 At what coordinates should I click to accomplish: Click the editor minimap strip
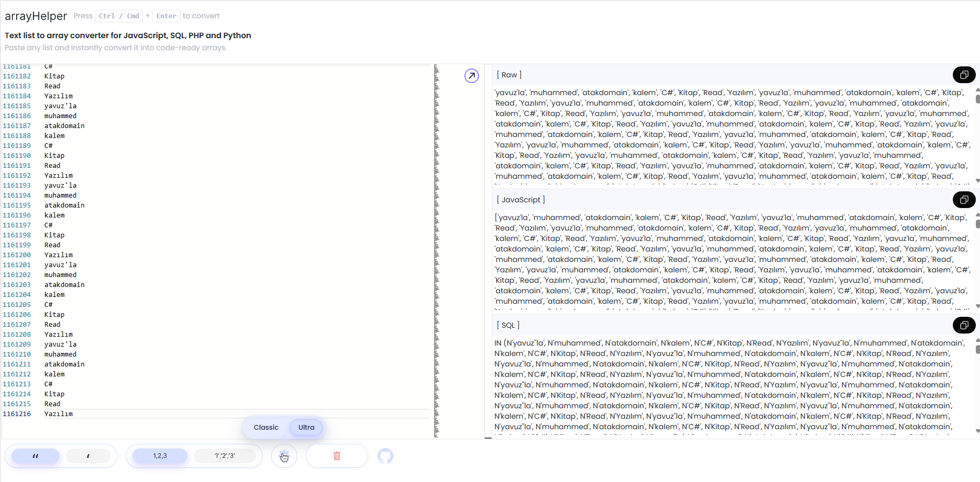click(x=436, y=251)
